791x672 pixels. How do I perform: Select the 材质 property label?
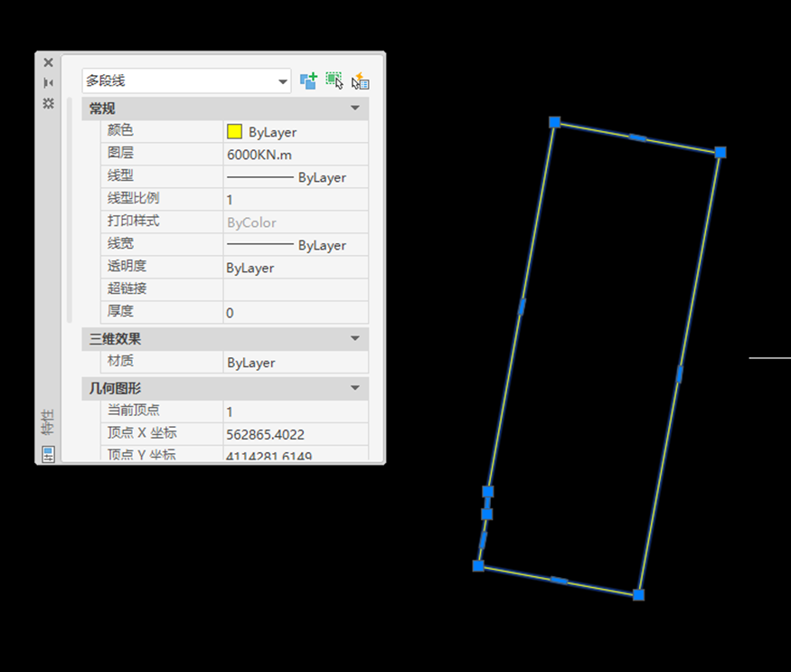120,361
